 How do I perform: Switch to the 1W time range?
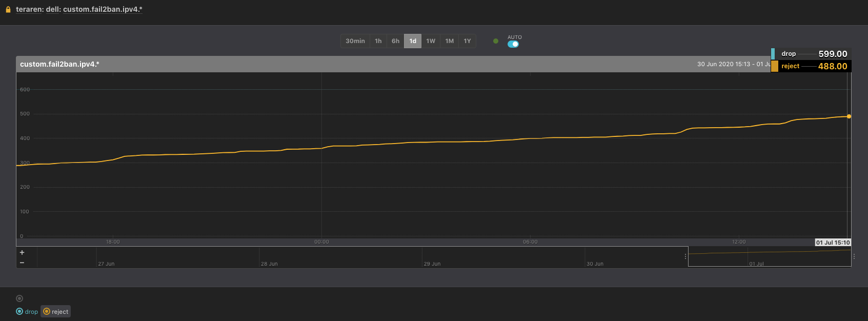[x=431, y=41]
